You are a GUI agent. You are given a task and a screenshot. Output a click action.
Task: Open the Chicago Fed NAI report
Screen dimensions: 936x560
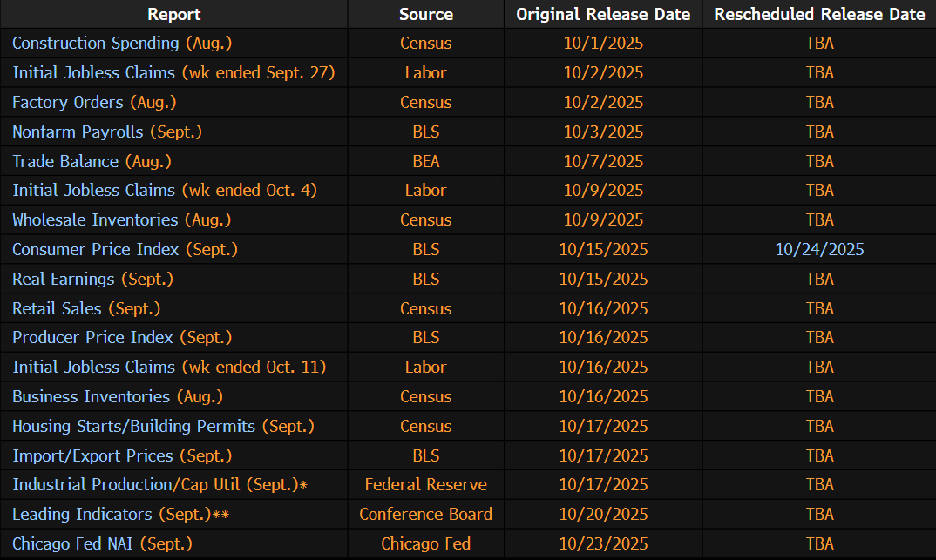[x=73, y=543]
